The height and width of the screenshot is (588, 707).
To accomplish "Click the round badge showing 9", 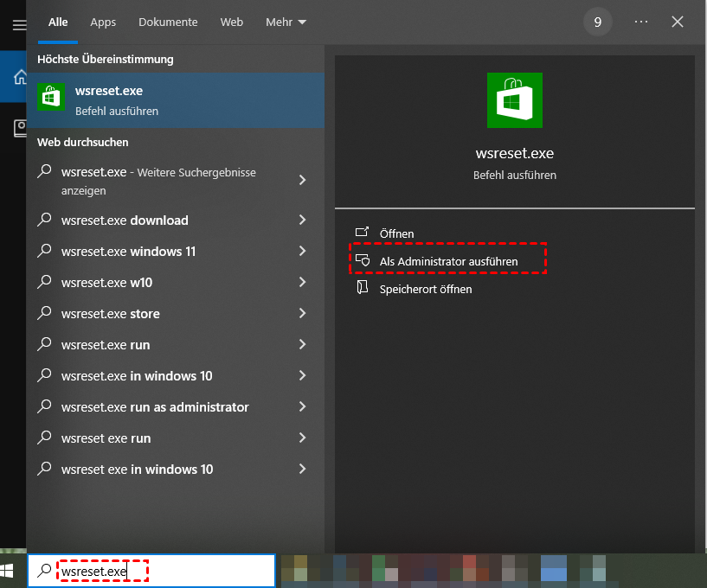I will coord(598,22).
